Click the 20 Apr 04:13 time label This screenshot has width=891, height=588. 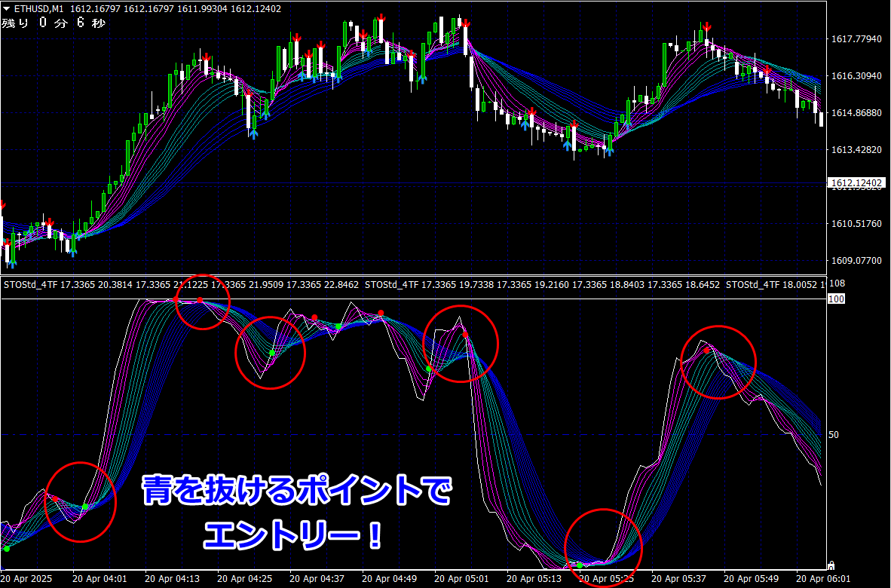click(x=172, y=580)
